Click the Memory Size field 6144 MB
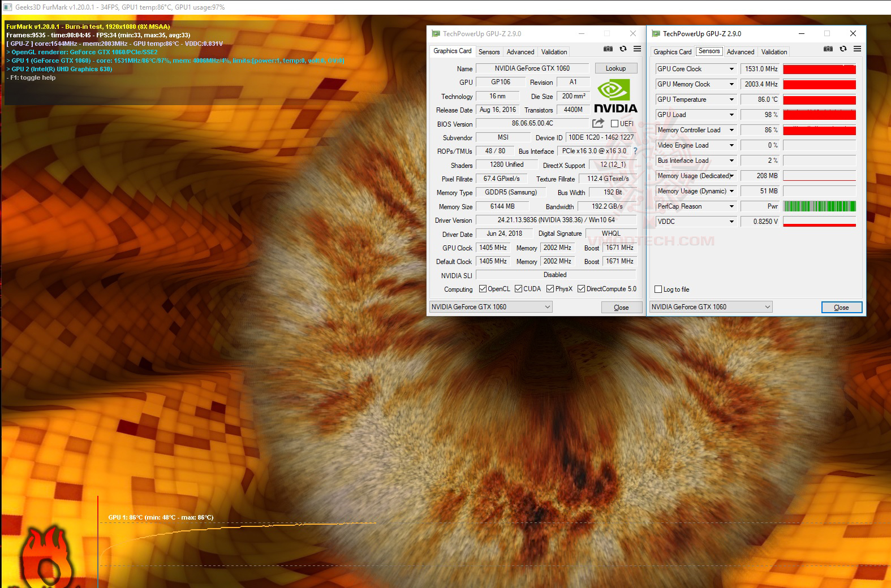This screenshot has width=891, height=588. coord(502,206)
